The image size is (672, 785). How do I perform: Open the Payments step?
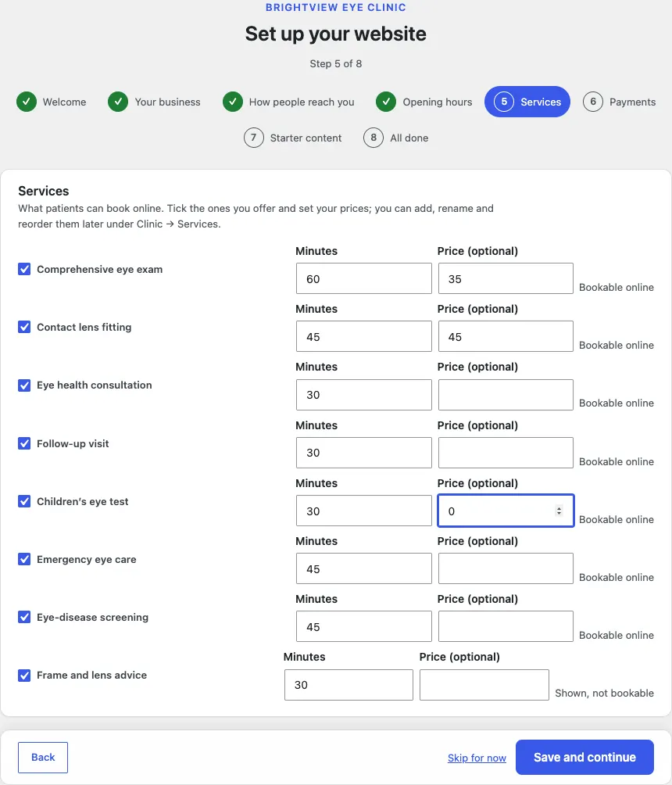[620, 102]
